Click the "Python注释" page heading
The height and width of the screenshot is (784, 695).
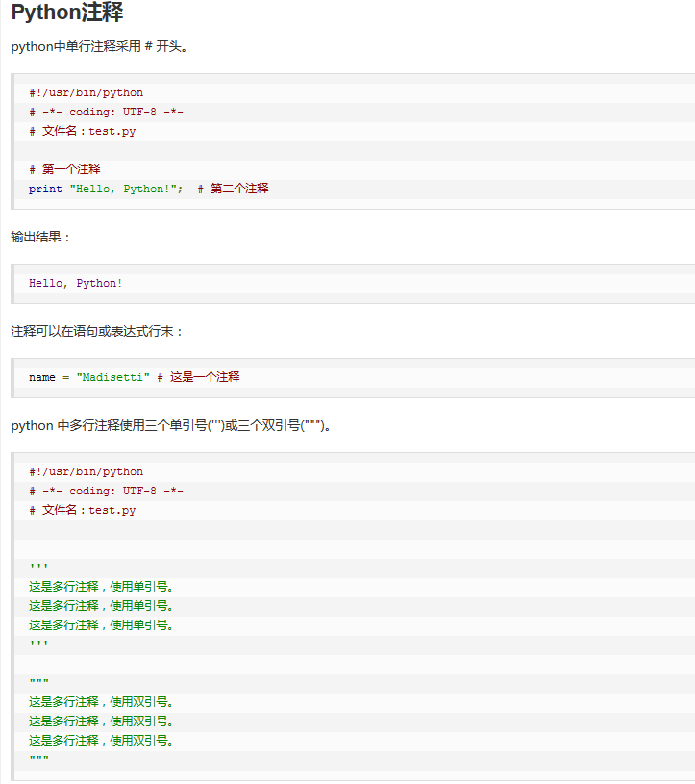(x=67, y=14)
